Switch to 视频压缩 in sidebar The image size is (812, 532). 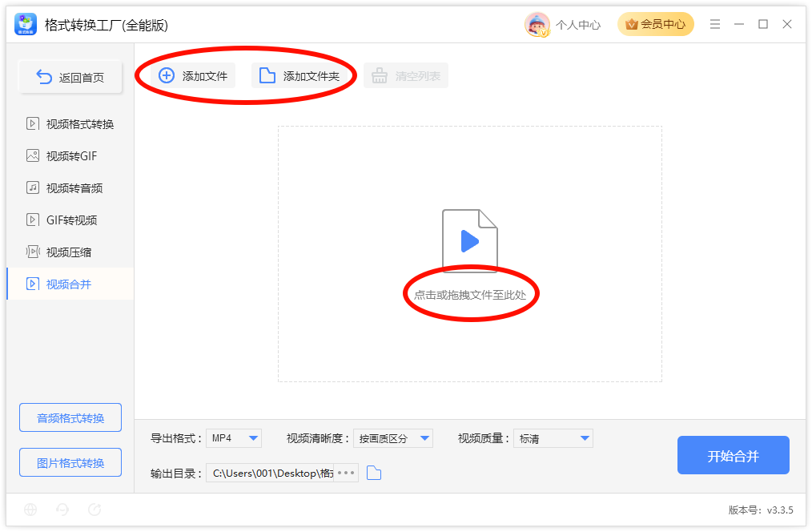point(70,252)
